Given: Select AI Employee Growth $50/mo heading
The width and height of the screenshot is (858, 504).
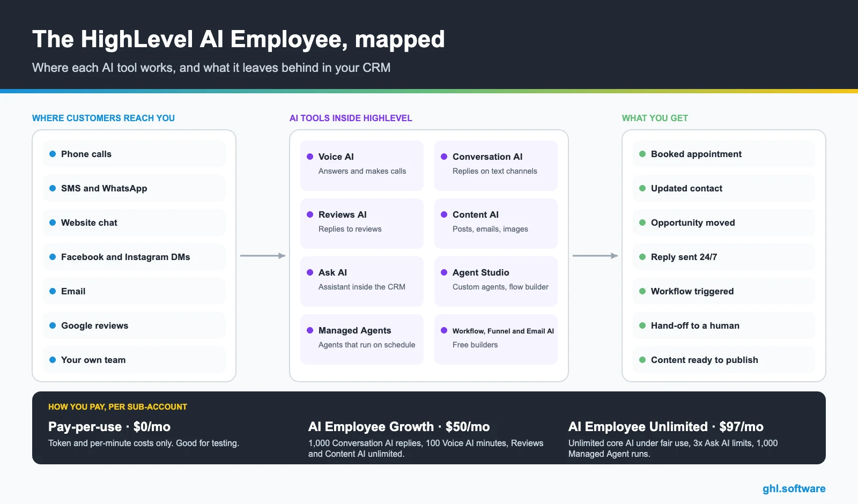Looking at the screenshot, I should pos(399,427).
